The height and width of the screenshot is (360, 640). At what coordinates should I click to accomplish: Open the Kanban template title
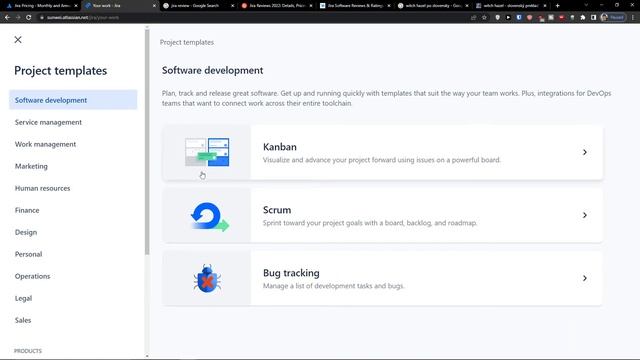[x=280, y=147]
